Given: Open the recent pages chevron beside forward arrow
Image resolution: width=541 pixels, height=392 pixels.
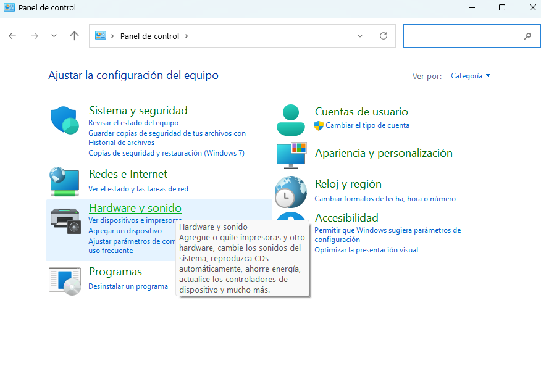Looking at the screenshot, I should pos(54,35).
